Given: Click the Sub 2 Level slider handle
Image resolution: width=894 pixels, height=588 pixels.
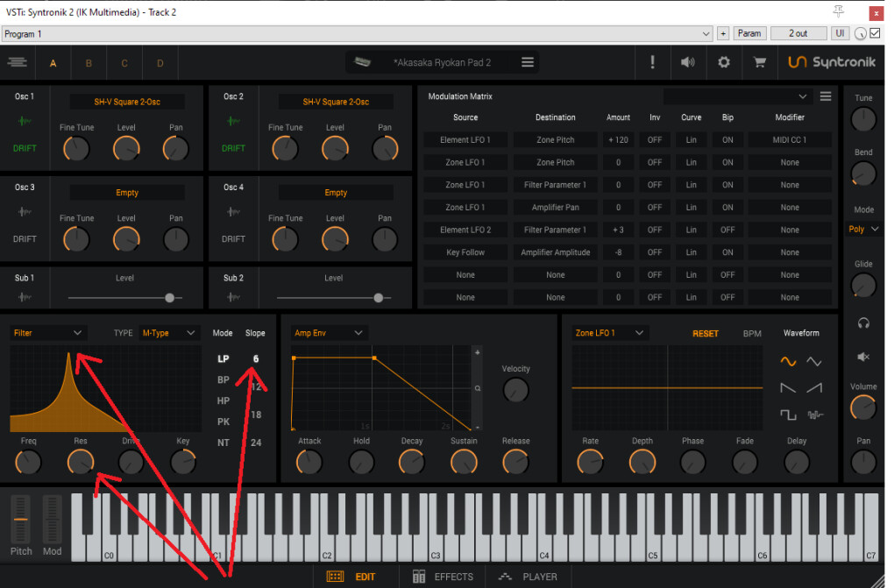Looking at the screenshot, I should coord(378,298).
